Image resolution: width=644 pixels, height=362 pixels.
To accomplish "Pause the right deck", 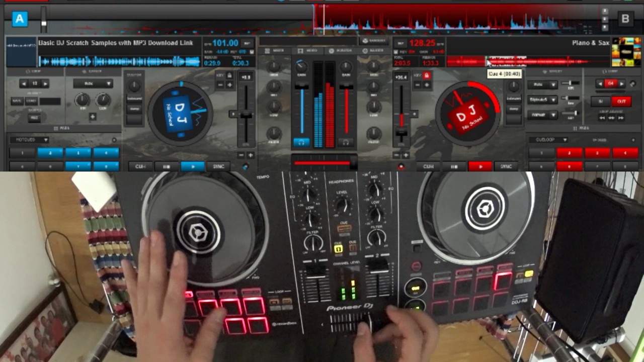I will (454, 166).
